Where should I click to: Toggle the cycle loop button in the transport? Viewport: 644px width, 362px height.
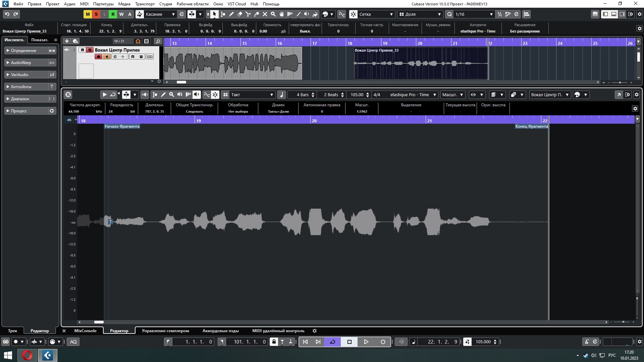point(332,342)
